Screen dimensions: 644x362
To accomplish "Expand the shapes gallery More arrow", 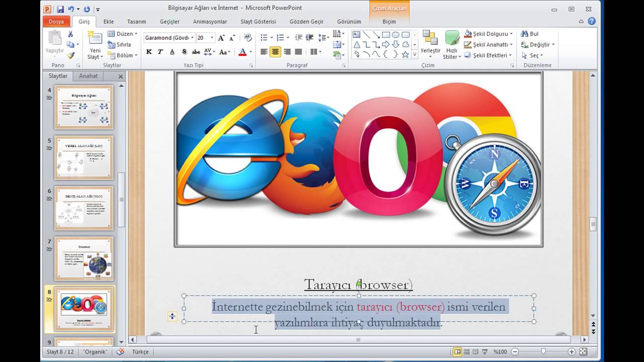I will [415, 54].
